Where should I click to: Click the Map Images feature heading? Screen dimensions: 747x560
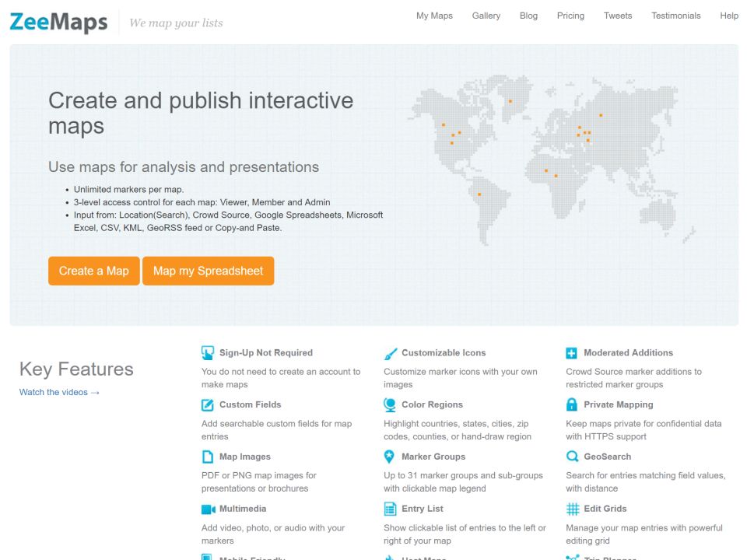point(245,457)
